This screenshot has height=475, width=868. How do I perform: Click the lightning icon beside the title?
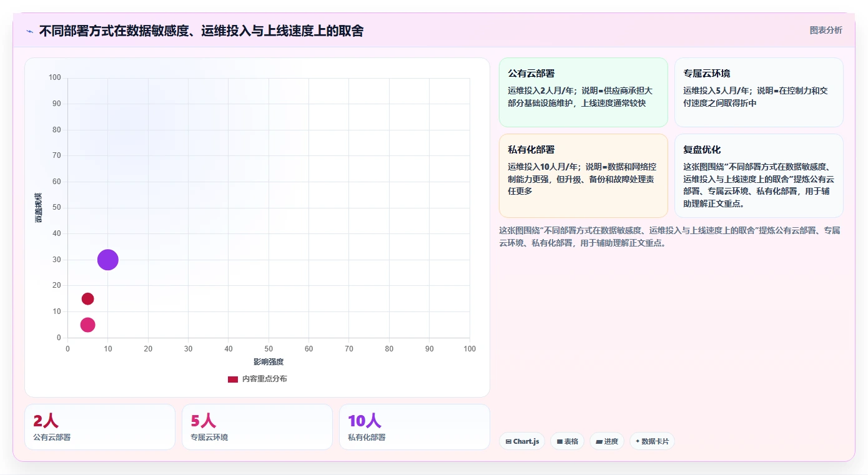pyautogui.click(x=29, y=31)
